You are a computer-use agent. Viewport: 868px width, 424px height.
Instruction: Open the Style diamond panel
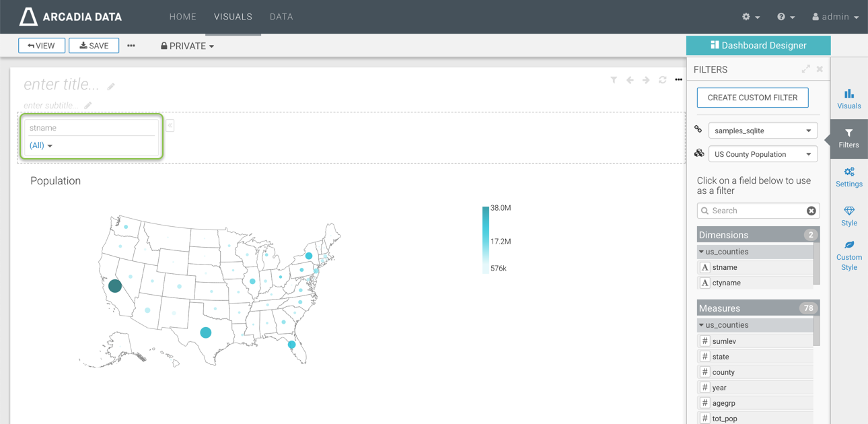pyautogui.click(x=848, y=216)
